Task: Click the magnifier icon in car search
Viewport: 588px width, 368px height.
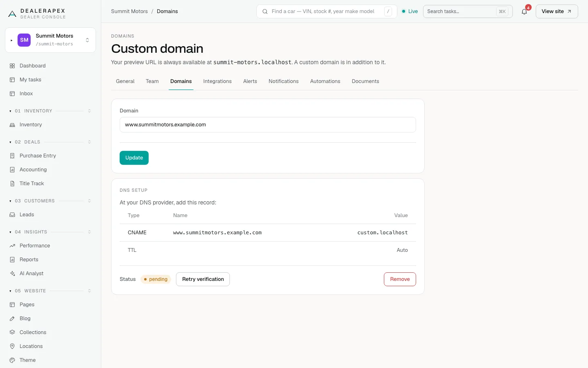Action: coord(265,11)
